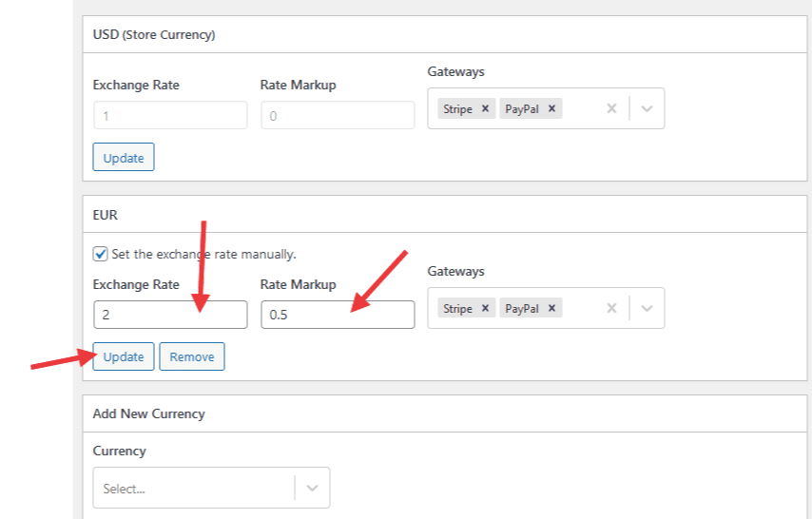Remove Stripe tag from EUR gateways
The height and width of the screenshot is (519, 812).
click(485, 308)
